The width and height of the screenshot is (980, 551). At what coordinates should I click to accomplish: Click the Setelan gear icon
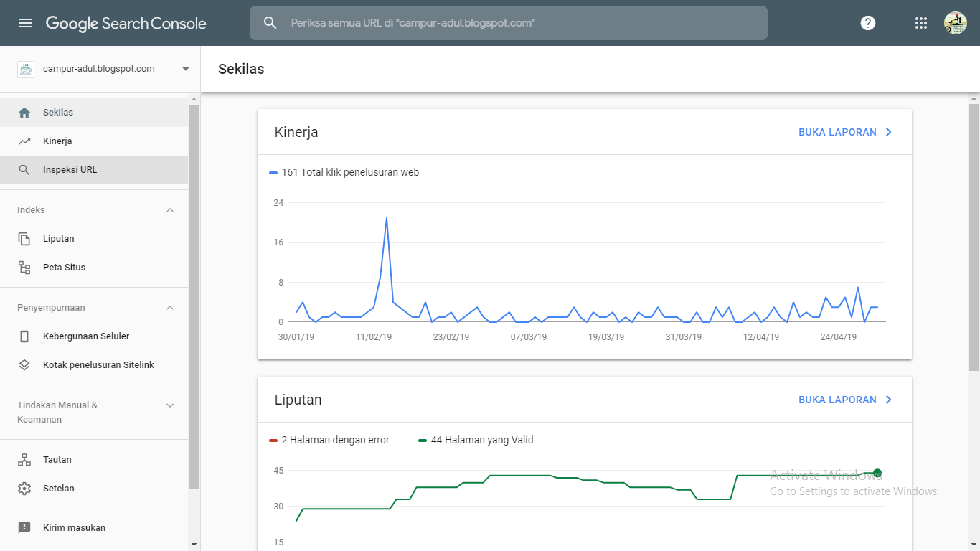tap(24, 489)
